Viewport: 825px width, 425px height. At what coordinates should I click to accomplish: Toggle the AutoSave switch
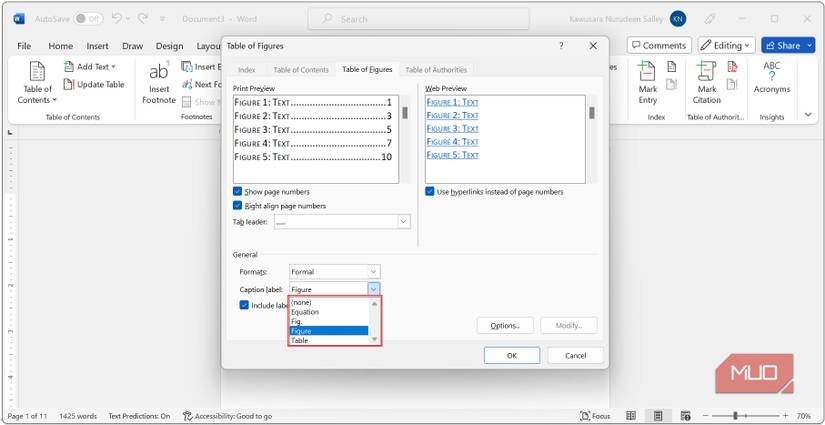pyautogui.click(x=88, y=19)
